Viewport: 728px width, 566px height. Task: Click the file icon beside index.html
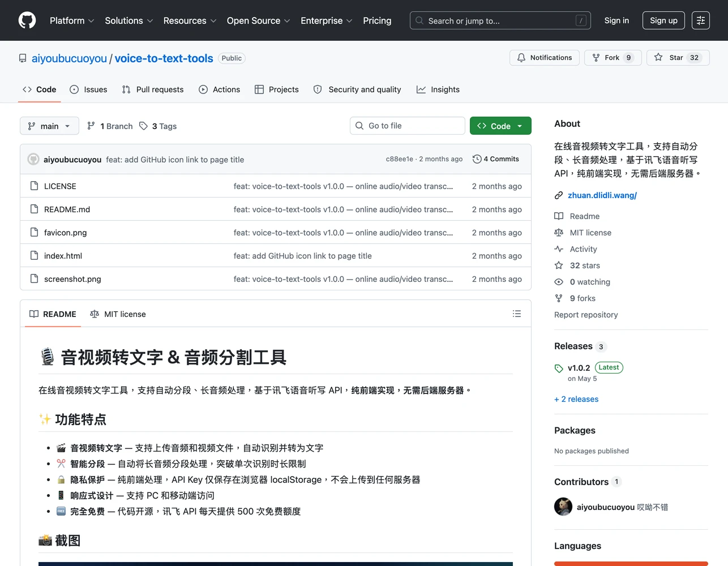(34, 255)
